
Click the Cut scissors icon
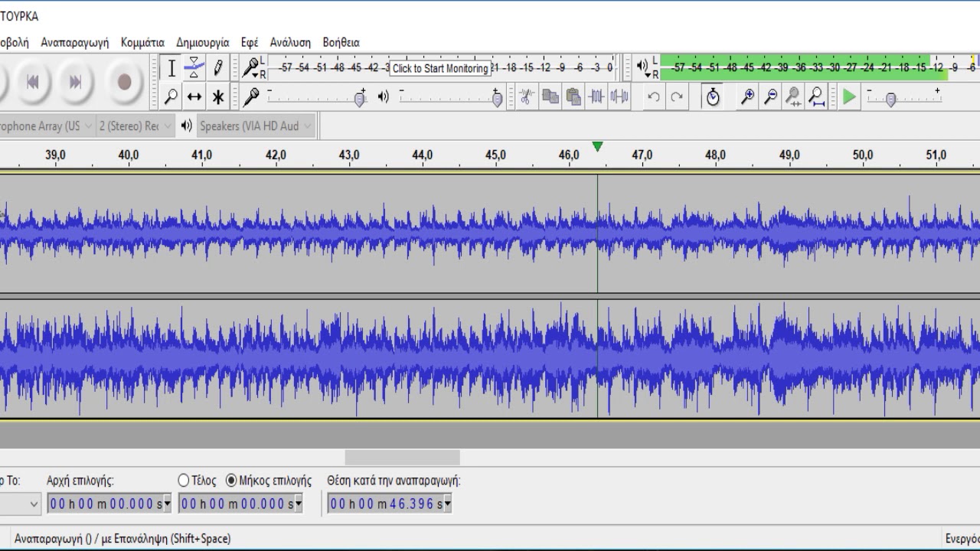tap(526, 96)
